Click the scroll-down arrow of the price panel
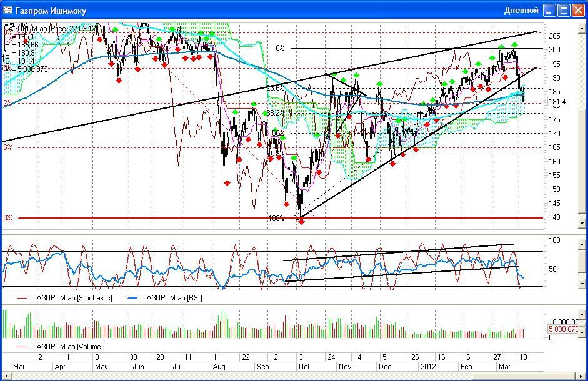Screen dimensions: 588x381 tap(582, 224)
